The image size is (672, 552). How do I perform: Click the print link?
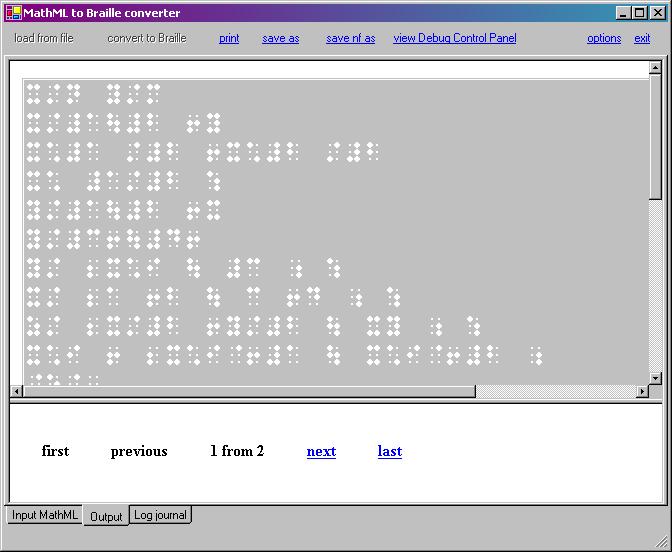click(x=229, y=38)
